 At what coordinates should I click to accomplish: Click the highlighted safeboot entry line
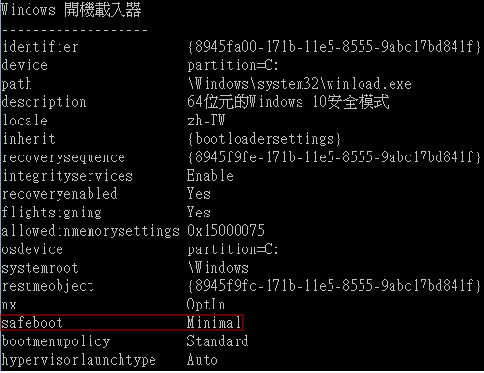click(122, 323)
